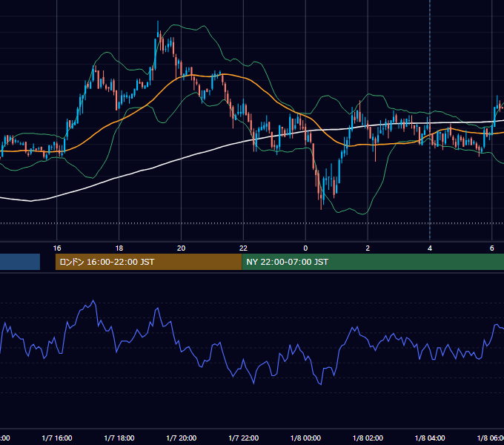Click the NY 22:00-07:00 JST session bar
504x445 pixels.
(373, 262)
